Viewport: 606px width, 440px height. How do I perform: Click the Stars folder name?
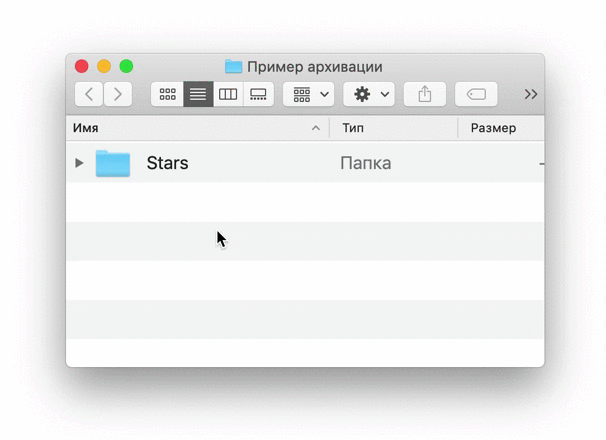click(x=167, y=163)
